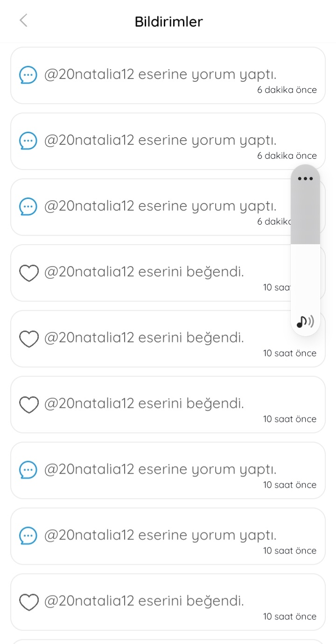Click the heart icon of first like notification
336x644 pixels.
coord(28,273)
